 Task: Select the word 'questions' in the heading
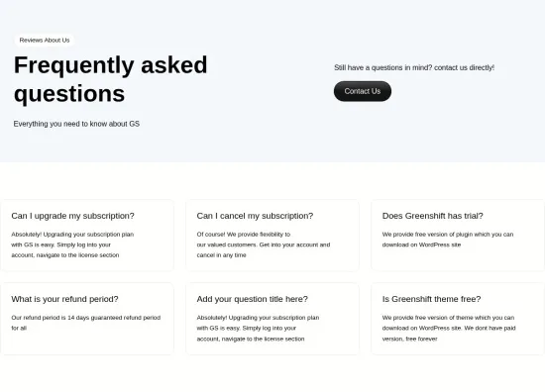(x=69, y=94)
